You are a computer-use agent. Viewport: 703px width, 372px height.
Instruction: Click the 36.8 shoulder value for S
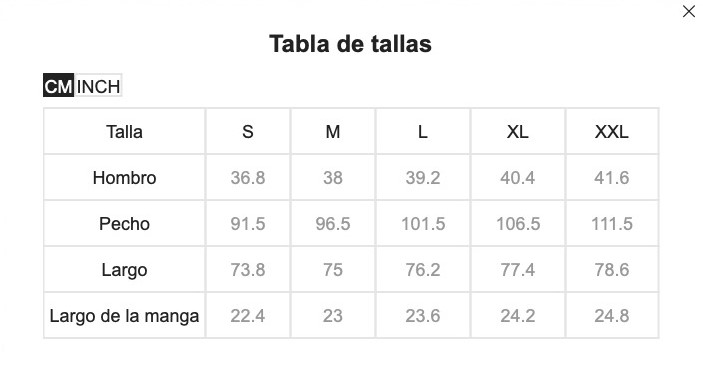pos(248,178)
